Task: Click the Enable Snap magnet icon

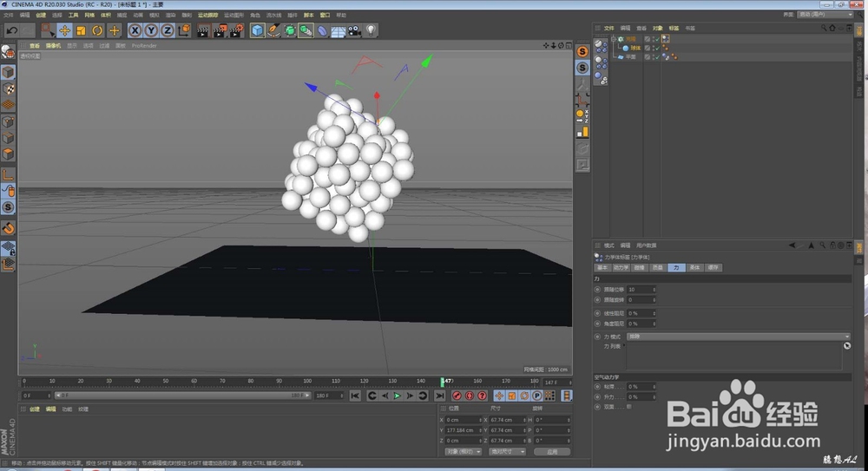Action: [8, 228]
